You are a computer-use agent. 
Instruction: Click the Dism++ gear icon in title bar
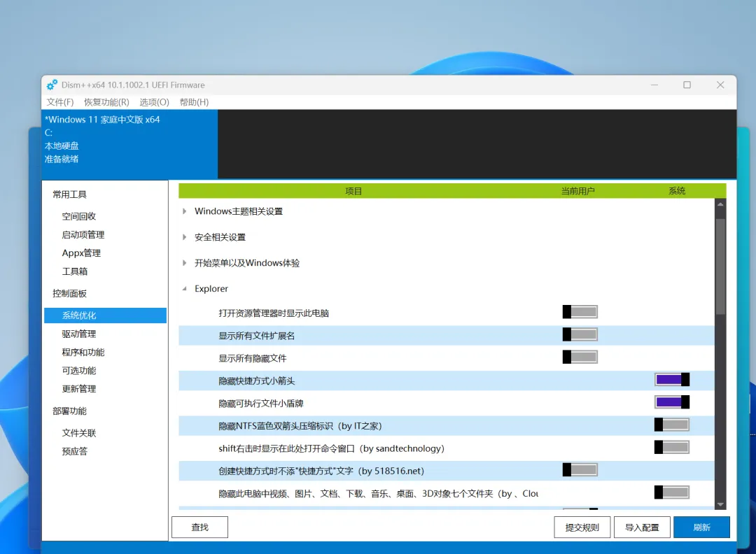pyautogui.click(x=52, y=85)
